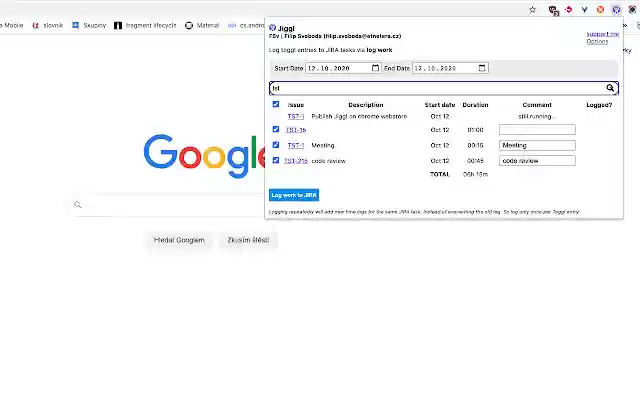The height and width of the screenshot is (400, 640).
Task: Click the dark V-shaped extension icon
Action: point(584,9)
